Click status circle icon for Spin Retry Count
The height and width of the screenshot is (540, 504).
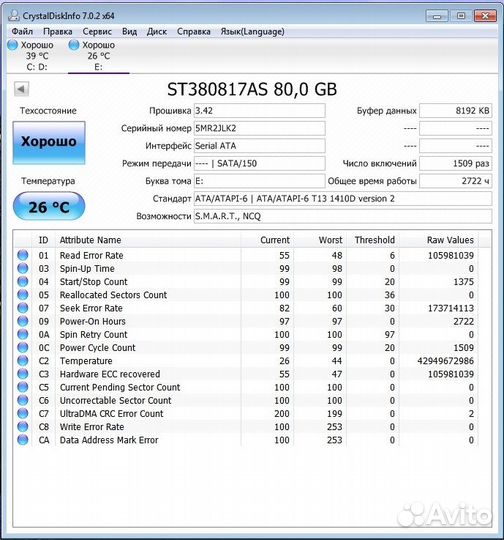click(x=23, y=334)
